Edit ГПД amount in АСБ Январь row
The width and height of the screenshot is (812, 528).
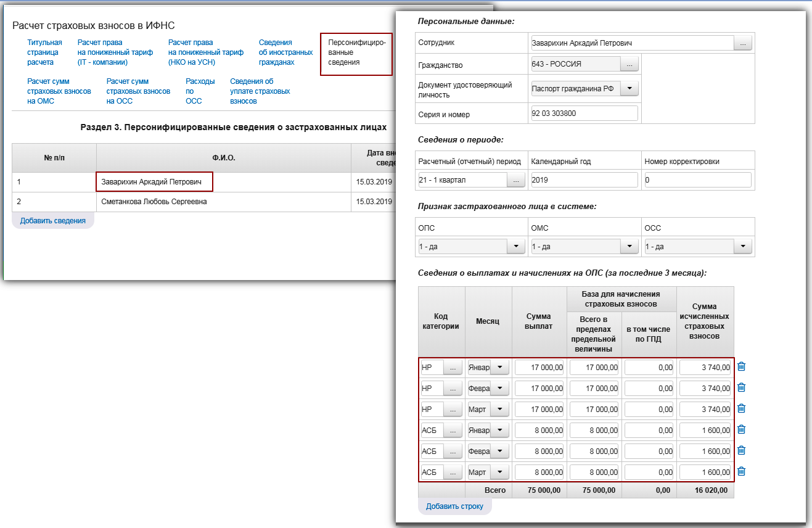tap(649, 431)
